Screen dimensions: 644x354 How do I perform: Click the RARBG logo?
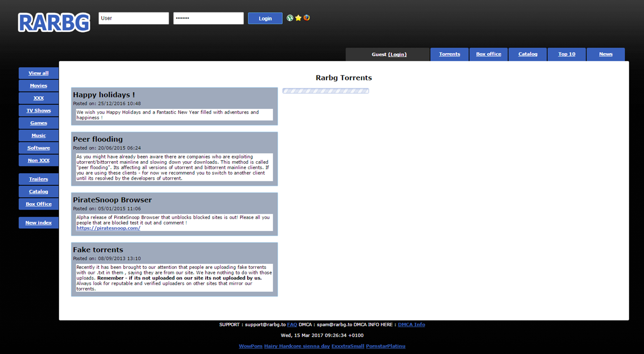[x=54, y=22]
